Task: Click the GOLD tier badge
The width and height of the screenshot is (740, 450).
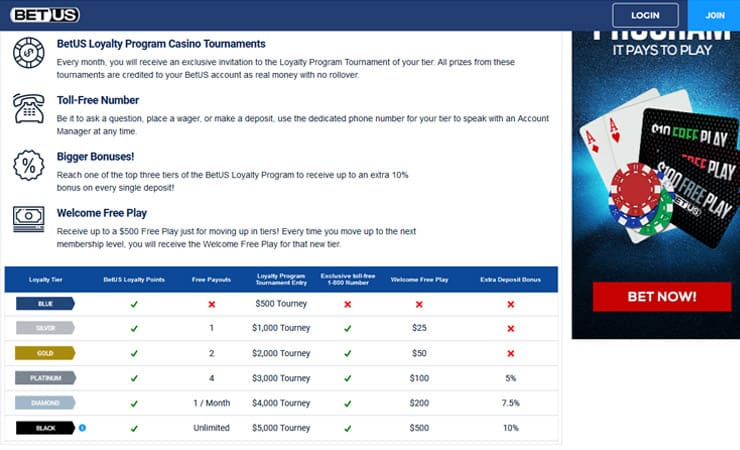Action: point(45,353)
